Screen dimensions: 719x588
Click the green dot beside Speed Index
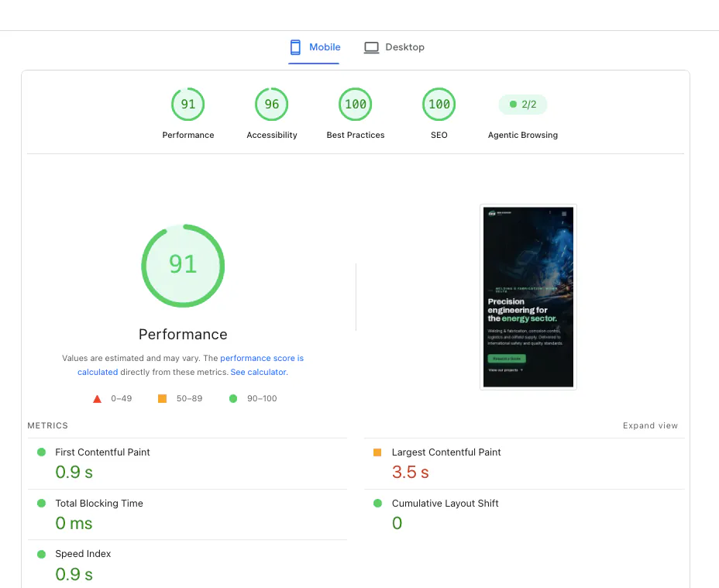point(41,554)
